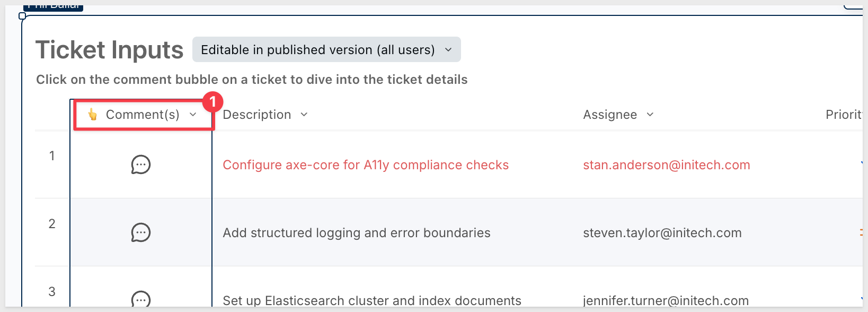This screenshot has width=868, height=312.
Task: Select 'Set up Elasticsearch cluster' description cell
Action: tap(372, 300)
